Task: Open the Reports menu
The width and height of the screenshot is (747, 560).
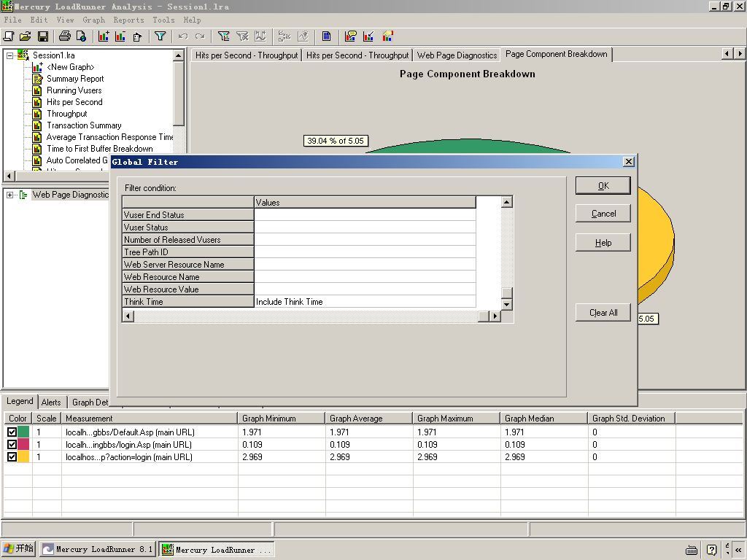Action: [x=128, y=20]
